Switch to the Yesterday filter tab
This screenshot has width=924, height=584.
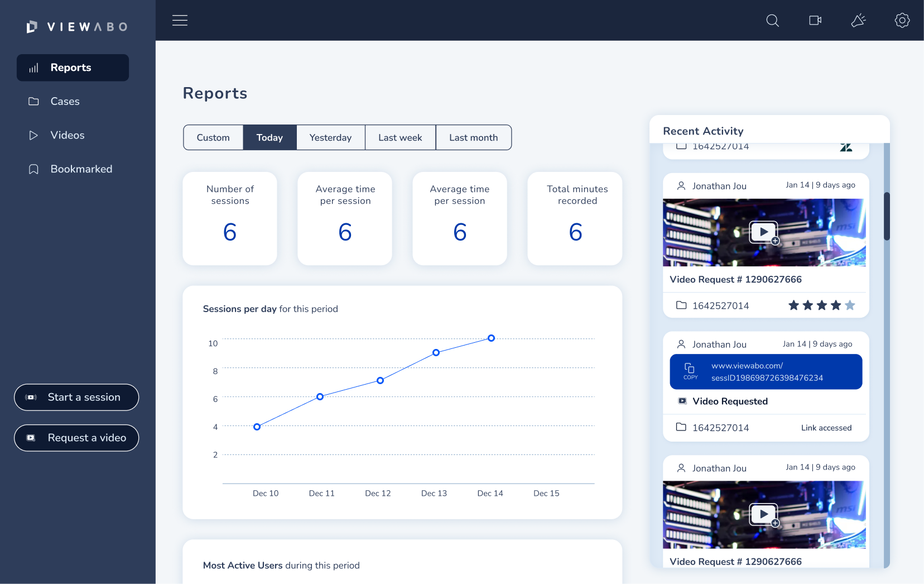click(x=330, y=137)
